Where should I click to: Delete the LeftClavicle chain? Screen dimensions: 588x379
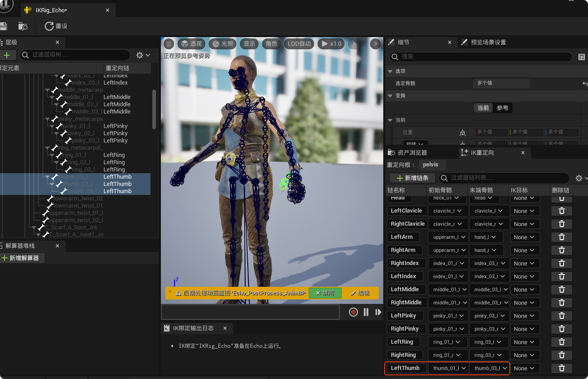click(562, 211)
